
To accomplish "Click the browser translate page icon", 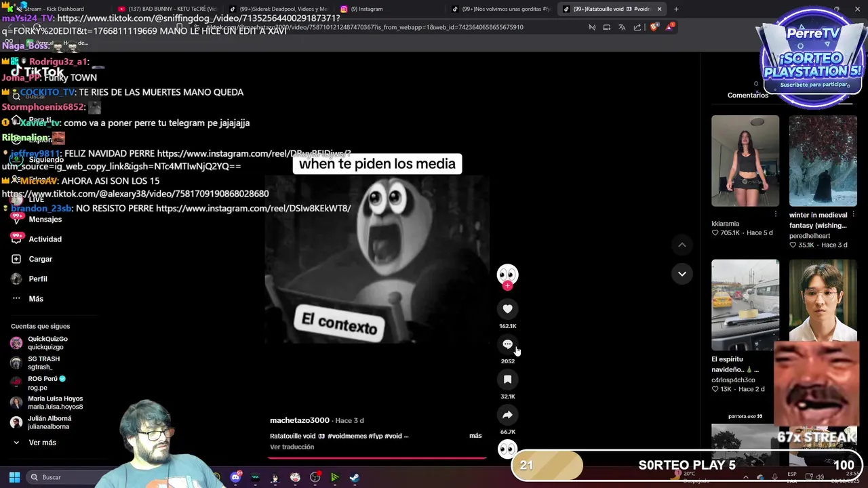I will click(x=622, y=27).
